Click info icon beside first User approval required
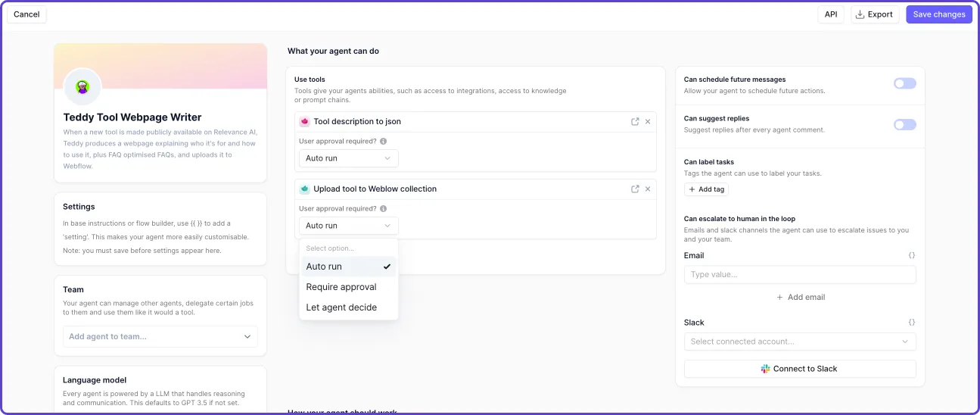Viewport: 980px width, 415px height. coord(383,142)
